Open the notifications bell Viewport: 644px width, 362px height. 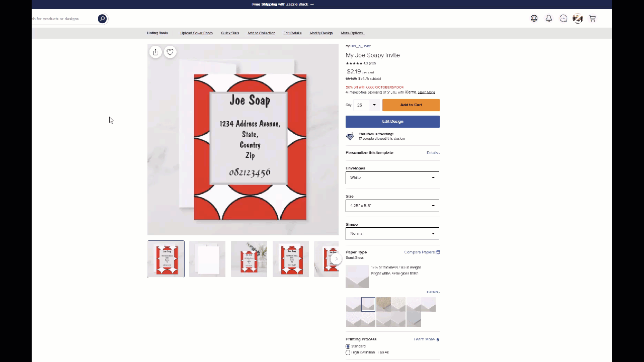549,19
